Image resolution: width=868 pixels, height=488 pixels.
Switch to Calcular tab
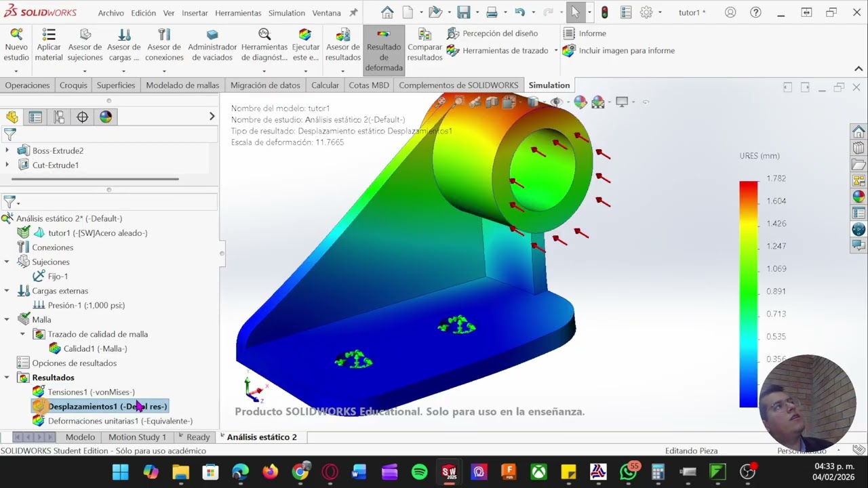(x=325, y=85)
